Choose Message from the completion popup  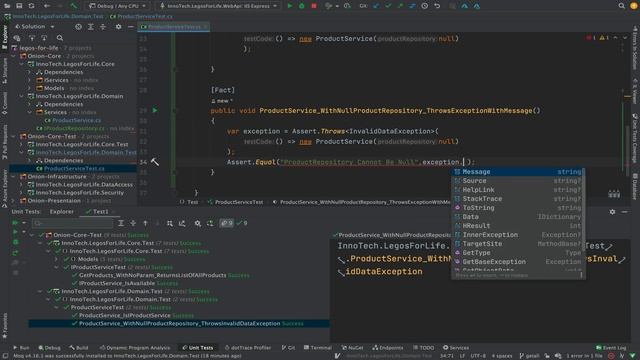[518, 172]
